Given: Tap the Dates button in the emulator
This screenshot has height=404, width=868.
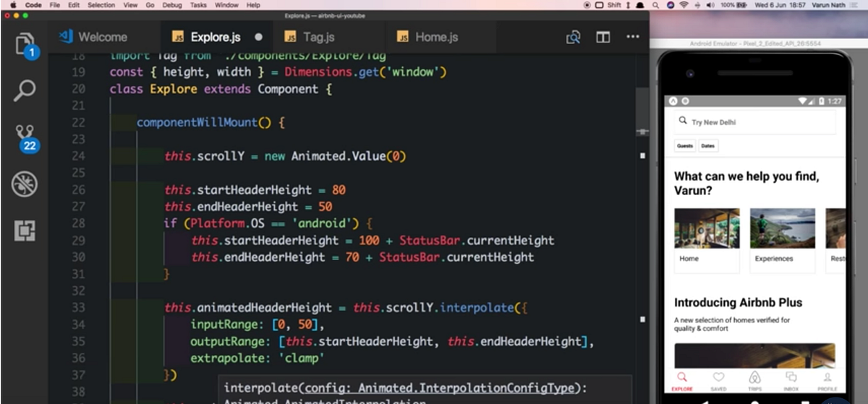Looking at the screenshot, I should (x=708, y=145).
